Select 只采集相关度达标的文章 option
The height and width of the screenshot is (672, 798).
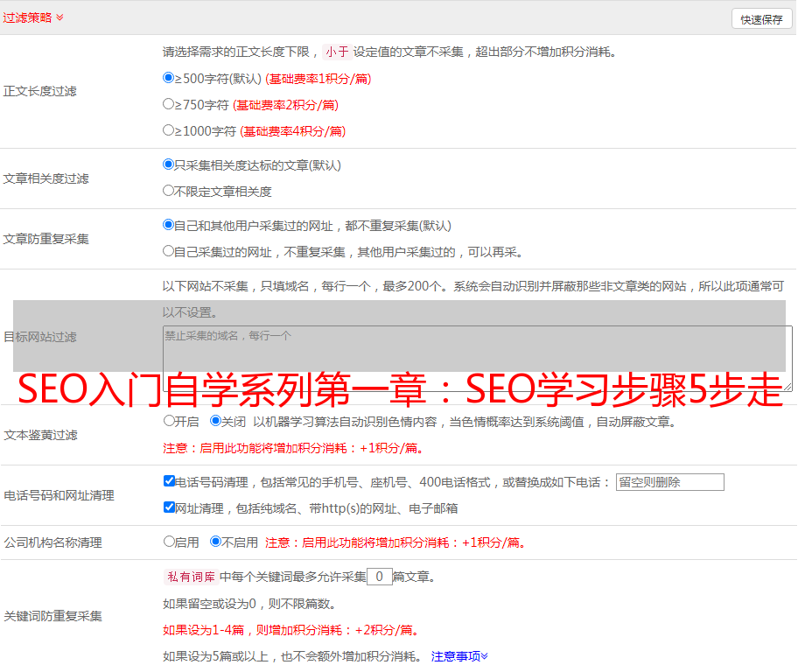pos(169,164)
